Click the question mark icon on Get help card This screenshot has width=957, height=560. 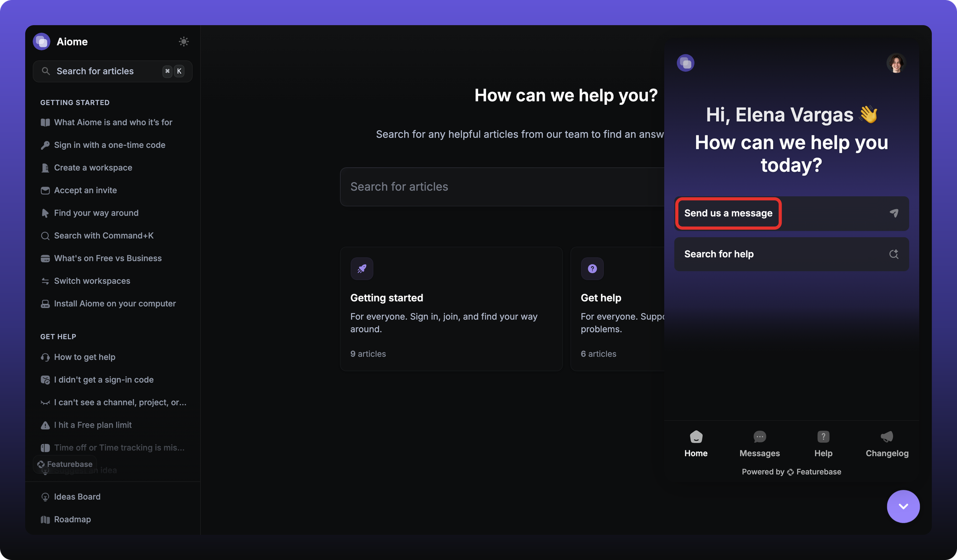[x=592, y=269]
